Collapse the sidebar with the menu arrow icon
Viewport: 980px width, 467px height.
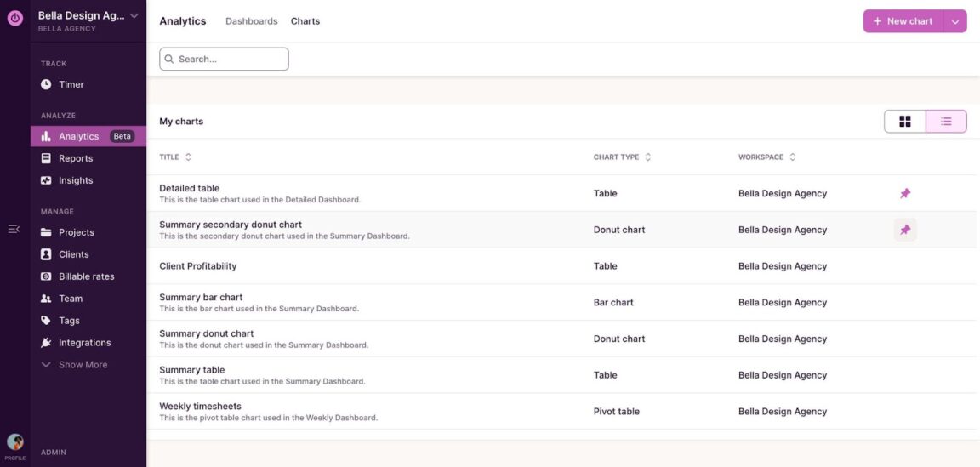pyautogui.click(x=14, y=230)
